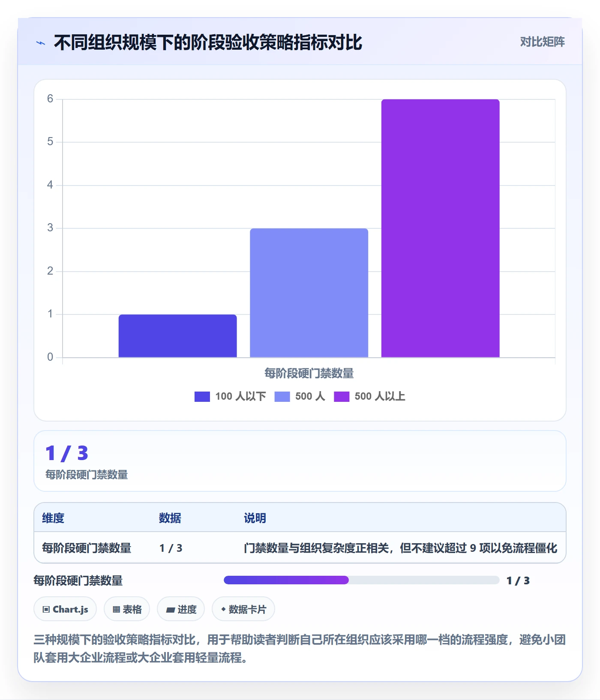Click the 1 / 3 value right of the progress bar

coord(518,580)
